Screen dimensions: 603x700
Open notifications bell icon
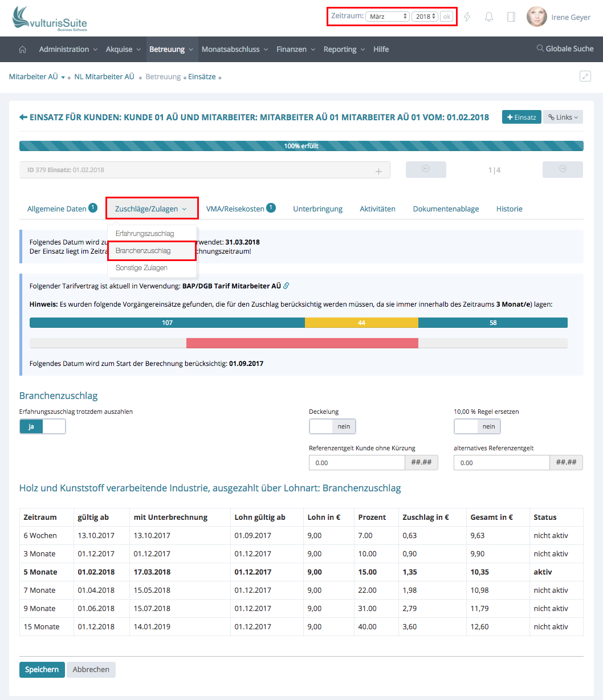488,17
